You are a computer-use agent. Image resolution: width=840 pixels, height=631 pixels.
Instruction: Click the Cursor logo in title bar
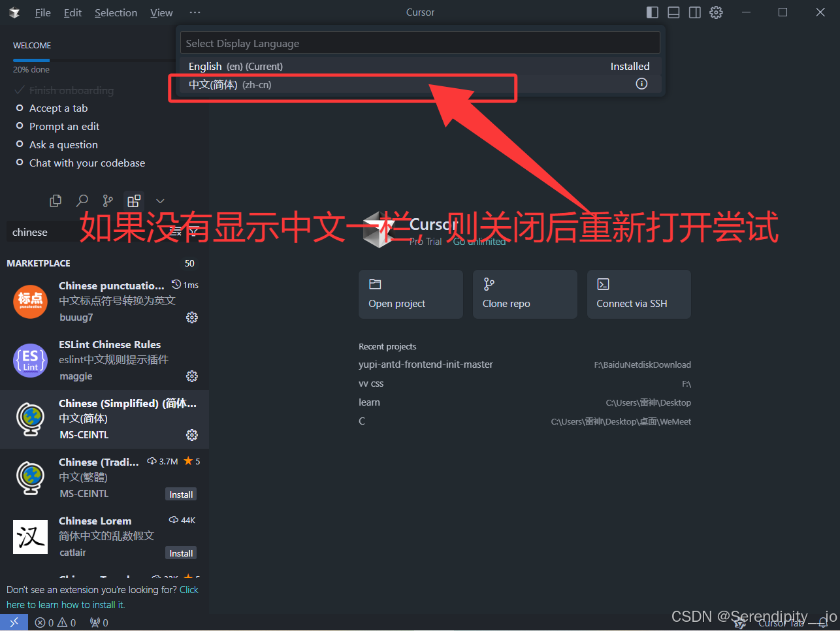tap(14, 12)
